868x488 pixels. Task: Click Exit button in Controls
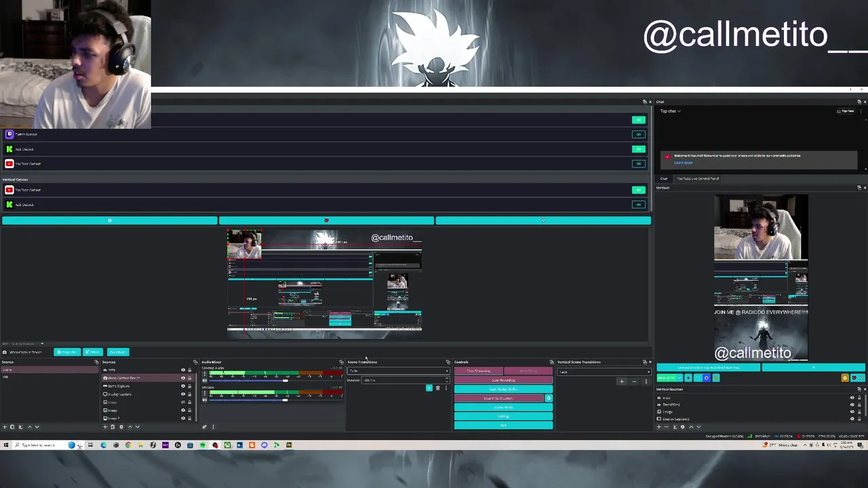pos(503,425)
